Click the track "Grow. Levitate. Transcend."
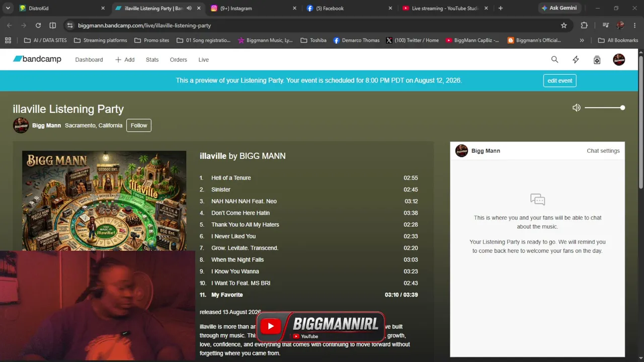The image size is (644, 362). (245, 248)
